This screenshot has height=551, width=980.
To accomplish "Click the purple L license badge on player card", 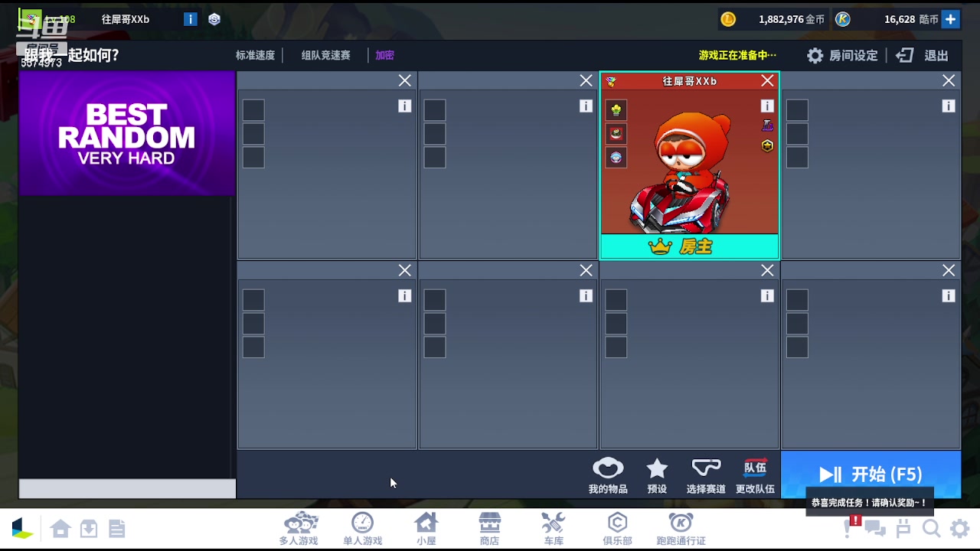I will point(767,126).
